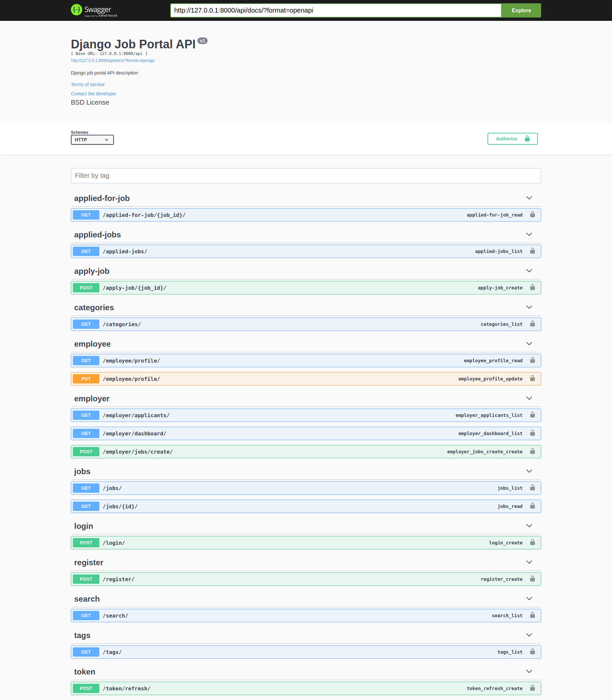The height and width of the screenshot is (700, 612).
Task: Click lock icon on register_create row
Action: (533, 579)
